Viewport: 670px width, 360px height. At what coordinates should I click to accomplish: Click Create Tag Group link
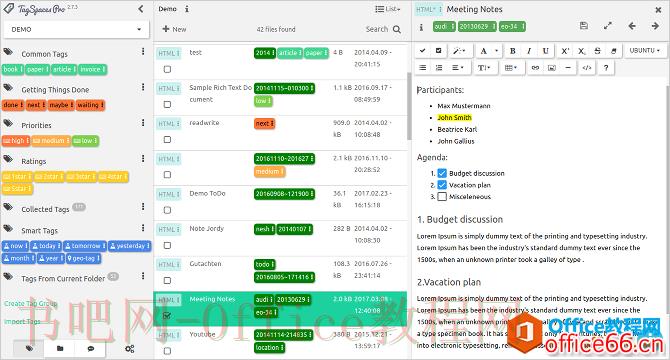[x=30, y=303]
